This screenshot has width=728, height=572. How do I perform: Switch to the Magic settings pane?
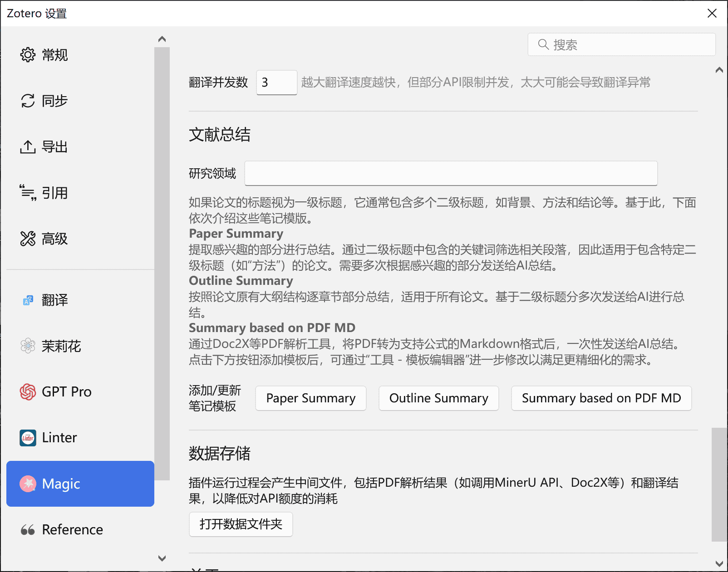point(61,484)
